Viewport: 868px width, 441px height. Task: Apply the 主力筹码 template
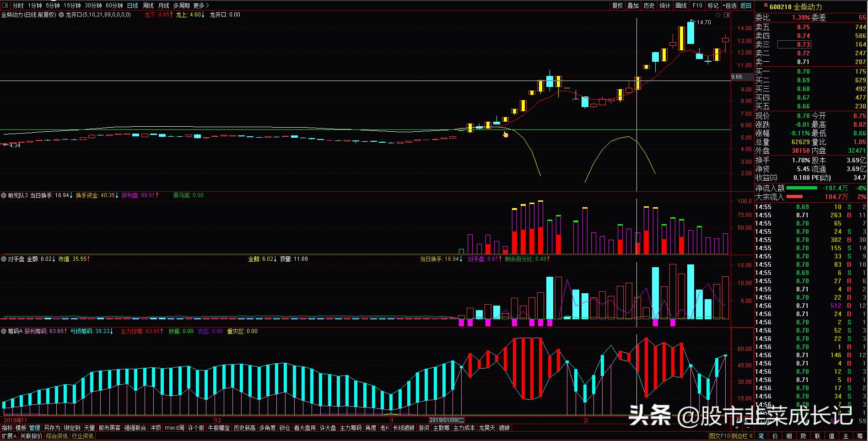[351, 428]
